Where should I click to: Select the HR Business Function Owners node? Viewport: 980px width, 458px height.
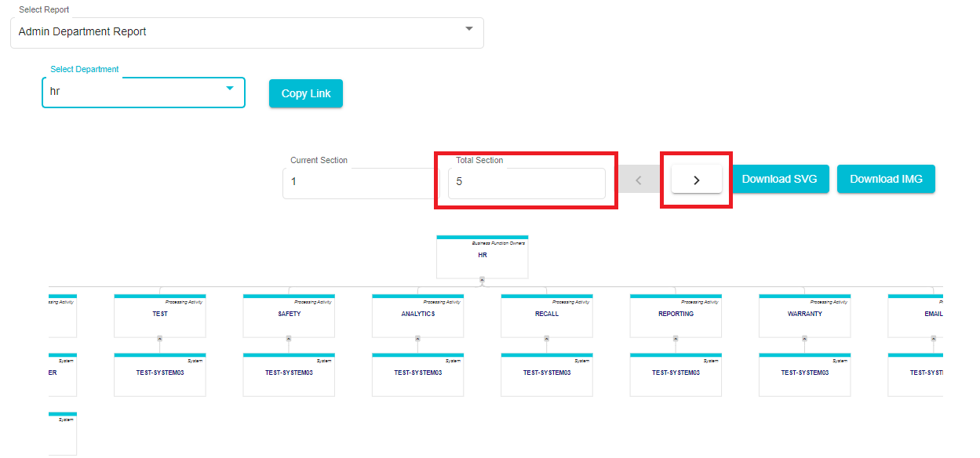(x=482, y=256)
